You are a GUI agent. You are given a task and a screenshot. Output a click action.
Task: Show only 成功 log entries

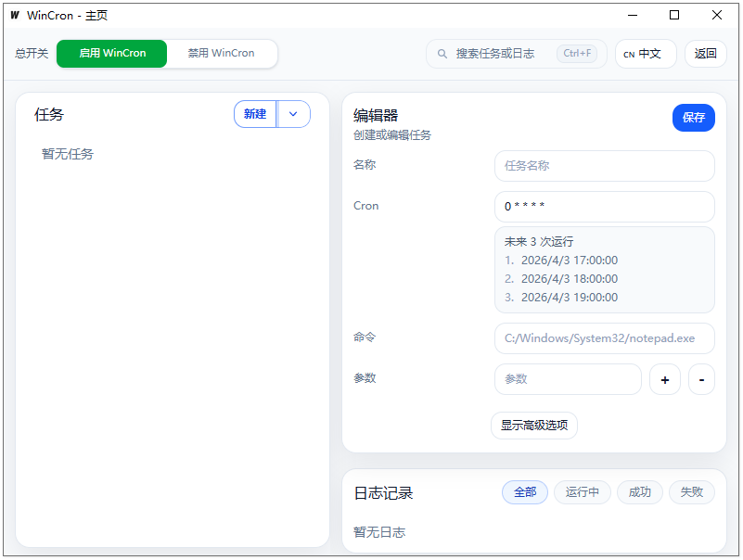639,492
